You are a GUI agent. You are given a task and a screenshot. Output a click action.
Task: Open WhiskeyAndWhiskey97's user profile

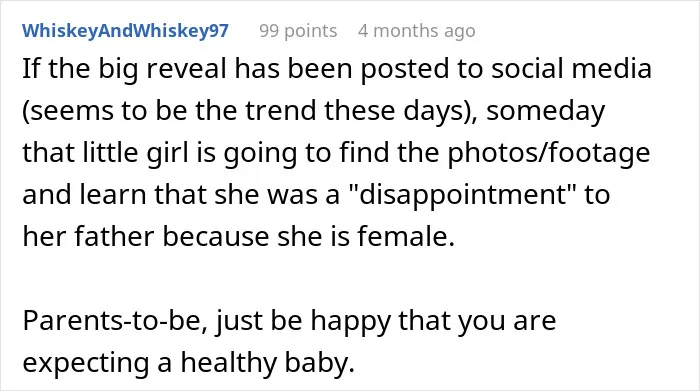125,31
